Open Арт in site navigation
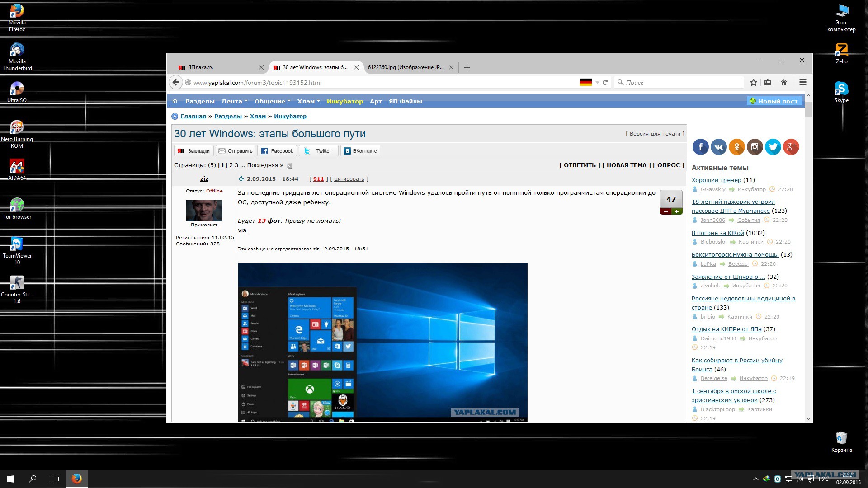868x488 pixels. pos(376,101)
